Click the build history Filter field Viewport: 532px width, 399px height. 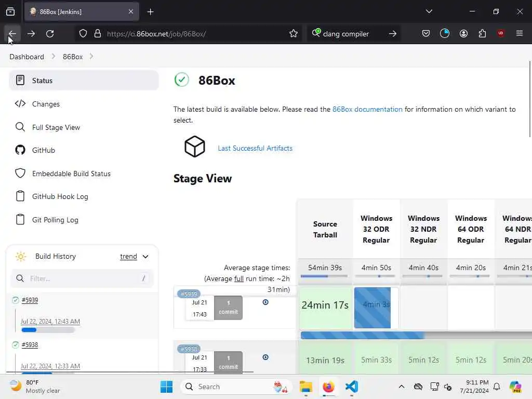coord(83,278)
